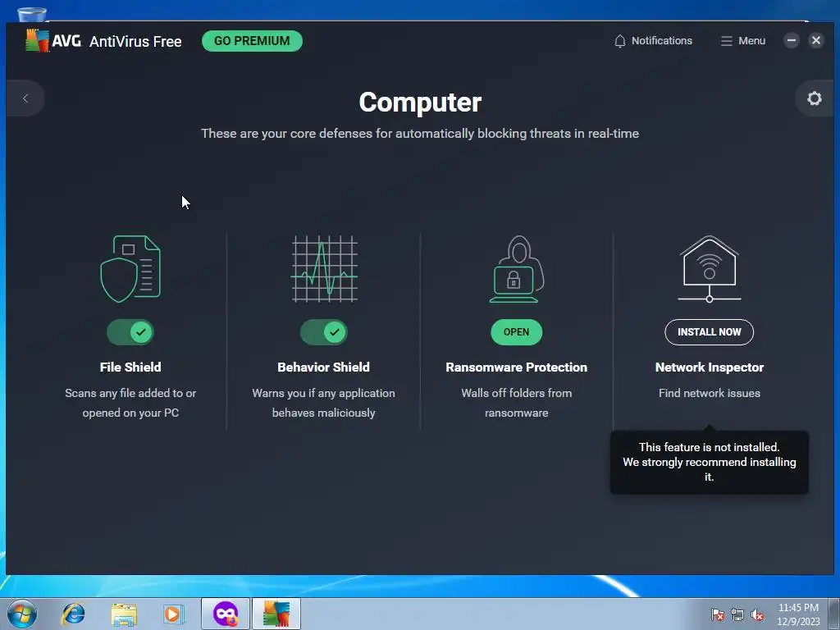Image resolution: width=840 pixels, height=630 pixels.
Task: Click the Behavior Shield title
Action: 323,367
